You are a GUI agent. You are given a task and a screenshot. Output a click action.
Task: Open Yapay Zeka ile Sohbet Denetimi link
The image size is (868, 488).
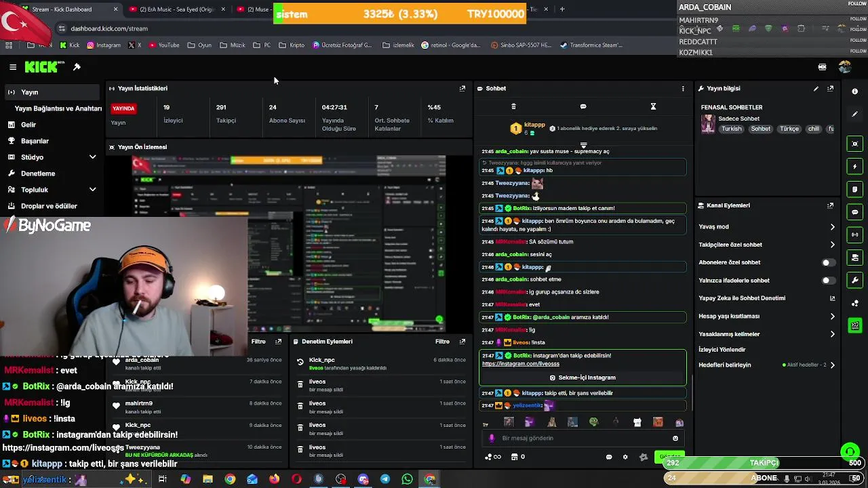[742, 298]
